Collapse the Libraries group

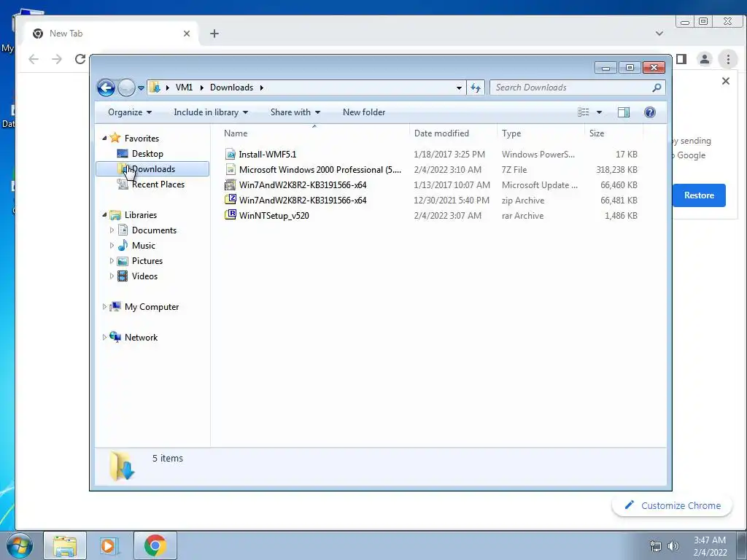[104, 215]
